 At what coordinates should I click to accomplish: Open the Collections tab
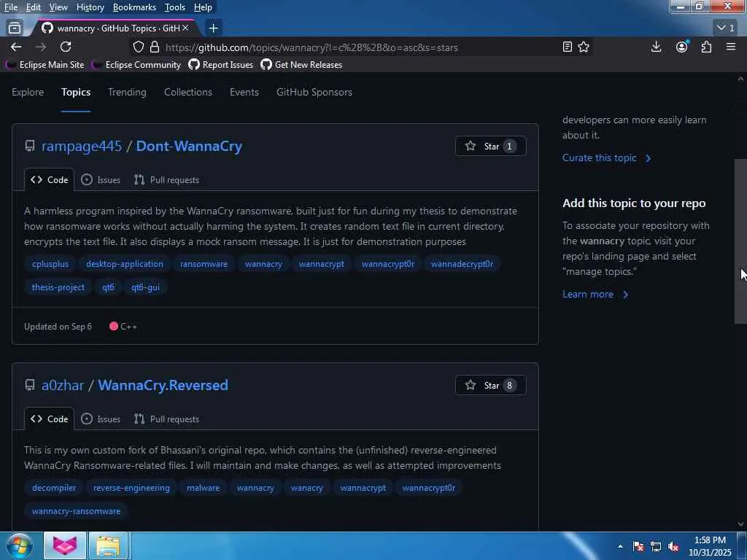click(x=188, y=92)
